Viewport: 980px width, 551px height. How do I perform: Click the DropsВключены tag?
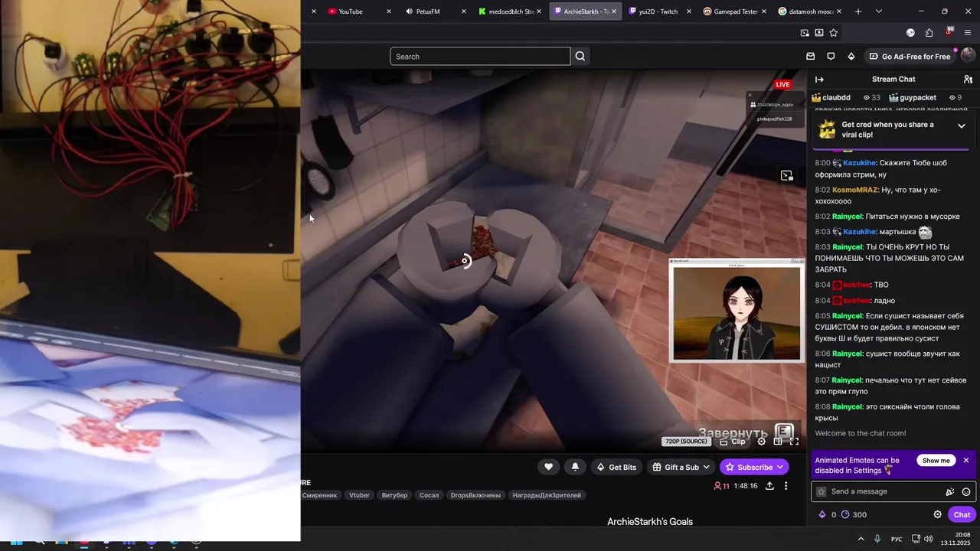(x=475, y=495)
